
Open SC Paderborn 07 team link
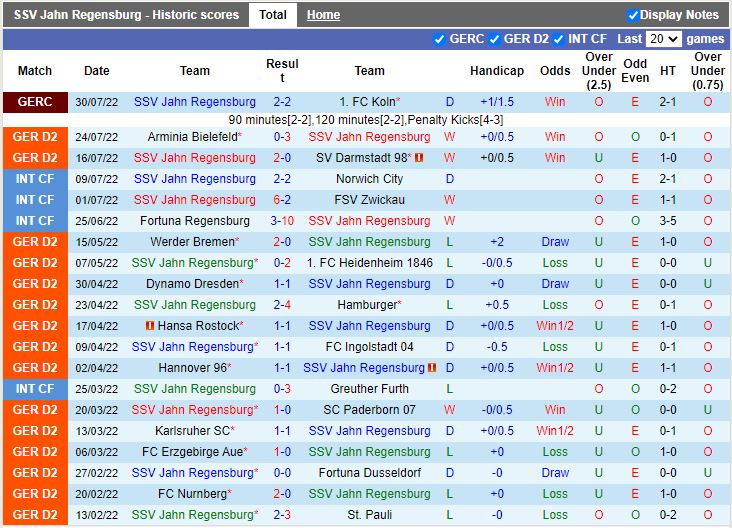[369, 410]
